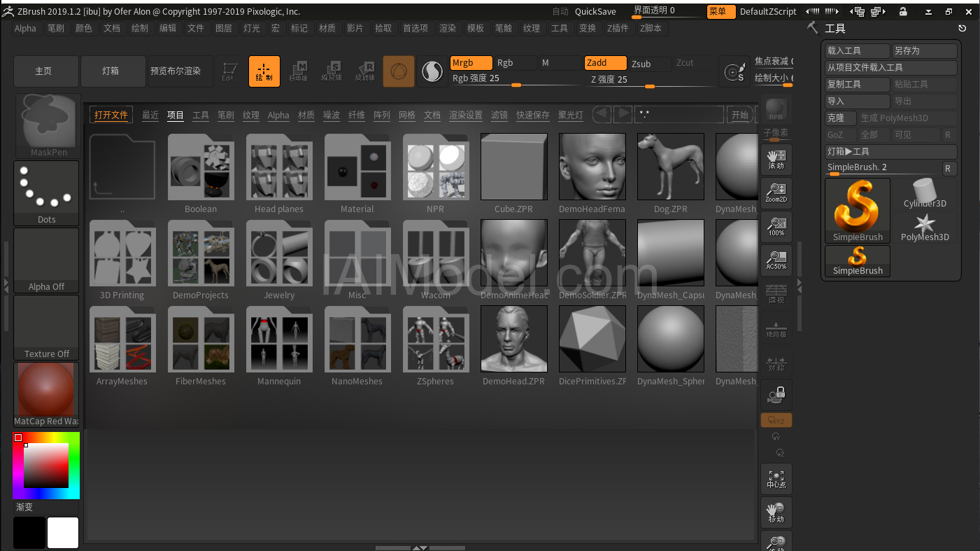
Task: Adjust the Rgb 强度 25 slider
Action: [516, 79]
